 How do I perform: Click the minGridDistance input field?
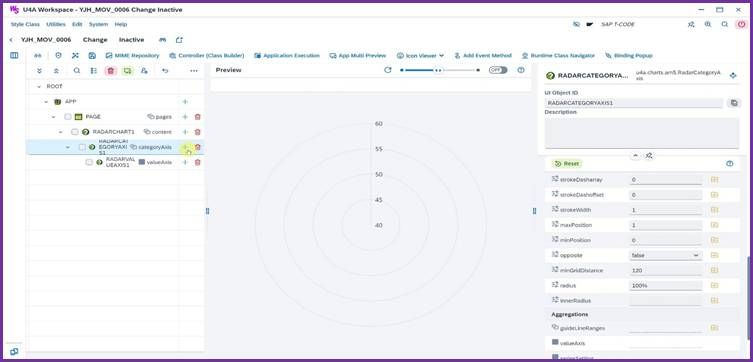pos(665,270)
